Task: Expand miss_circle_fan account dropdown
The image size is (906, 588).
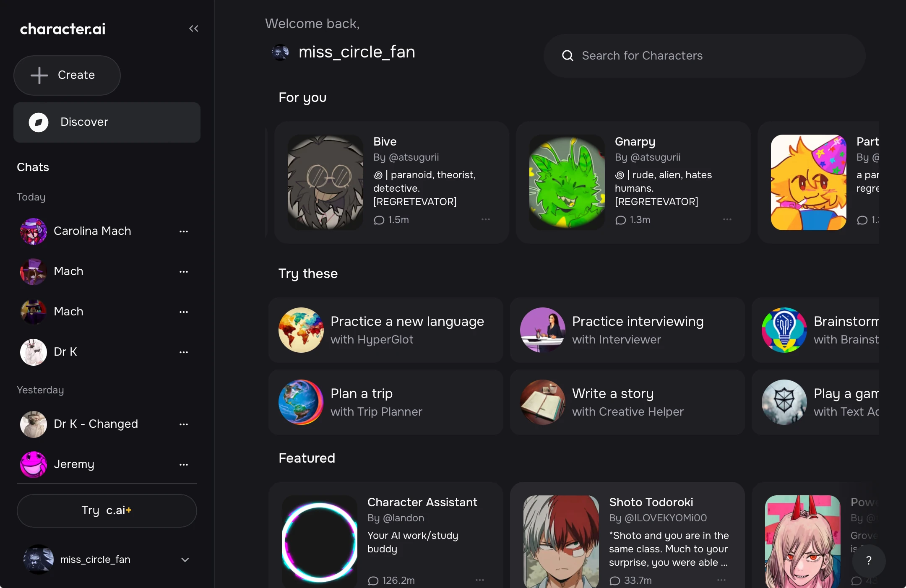Action: pos(185,560)
